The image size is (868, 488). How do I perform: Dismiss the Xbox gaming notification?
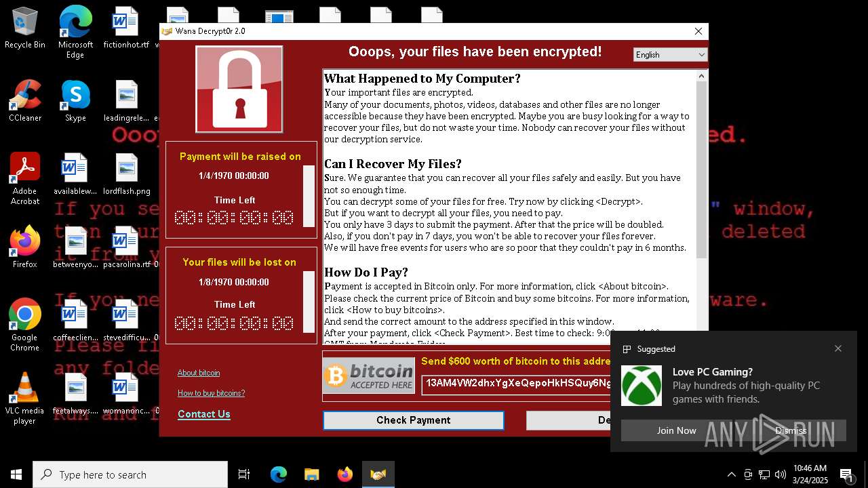tap(791, 430)
